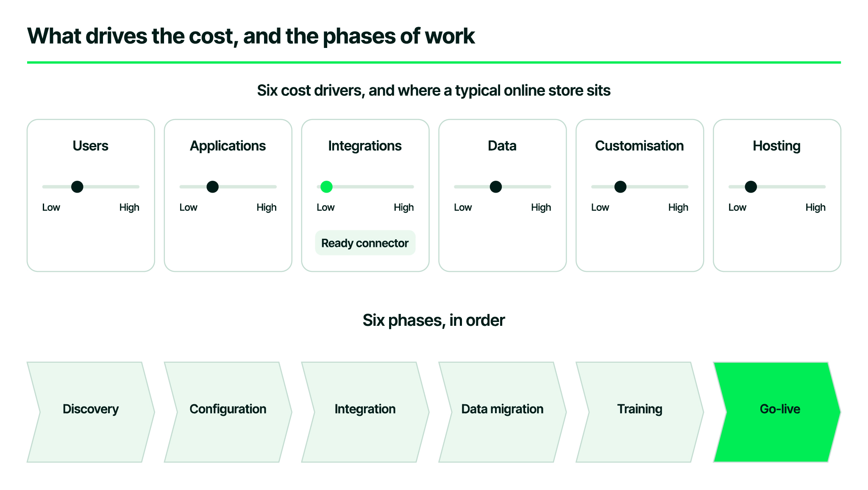Image resolution: width=868 pixels, height=490 pixels.
Task: Click the green Integrations slider knob
Action: (x=326, y=187)
